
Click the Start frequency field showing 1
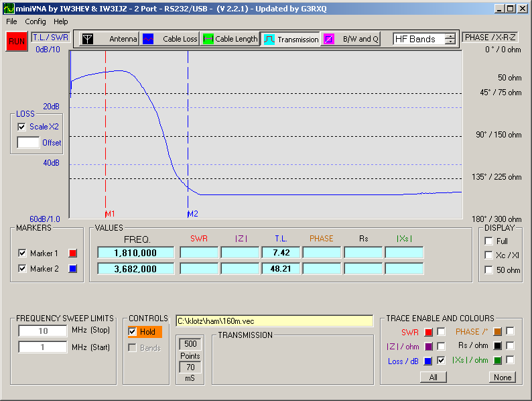coord(43,347)
